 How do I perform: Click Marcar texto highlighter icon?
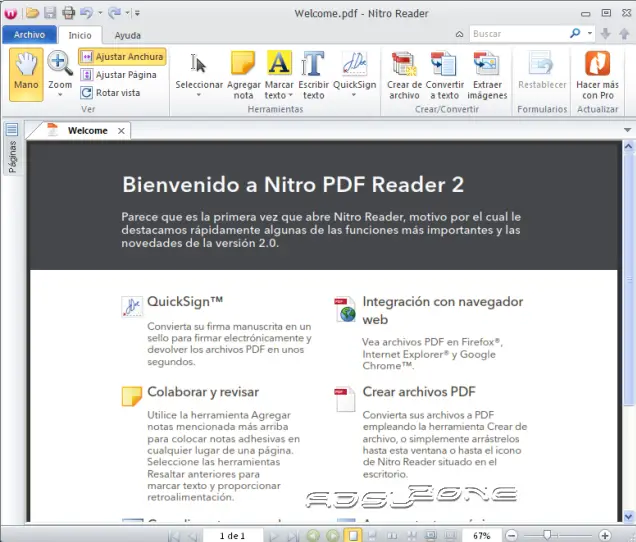coord(279,63)
